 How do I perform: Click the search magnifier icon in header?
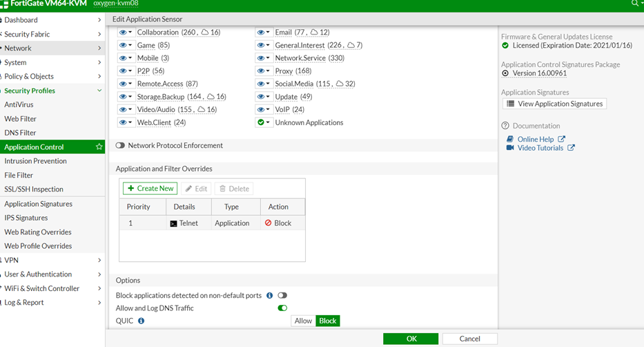click(x=634, y=3)
